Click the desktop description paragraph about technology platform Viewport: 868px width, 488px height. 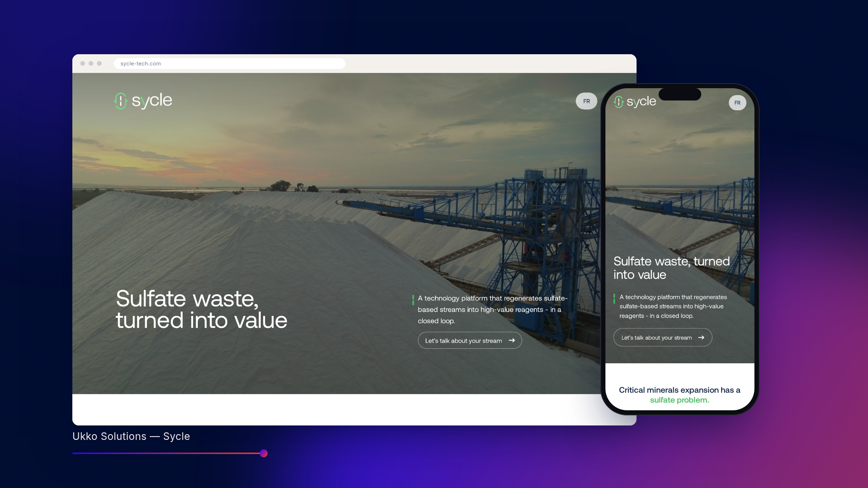tap(493, 309)
